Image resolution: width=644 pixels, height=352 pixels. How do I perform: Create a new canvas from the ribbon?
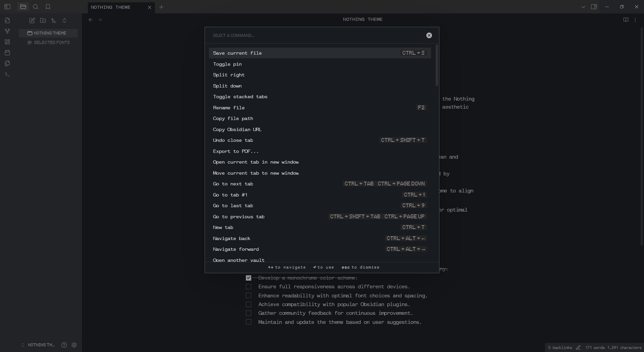tap(7, 42)
